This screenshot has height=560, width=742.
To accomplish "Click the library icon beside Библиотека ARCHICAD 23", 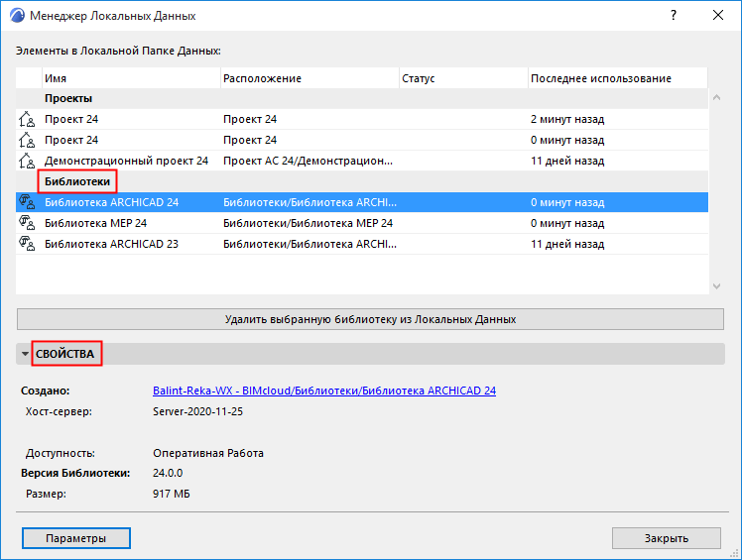I will pyautogui.click(x=27, y=244).
